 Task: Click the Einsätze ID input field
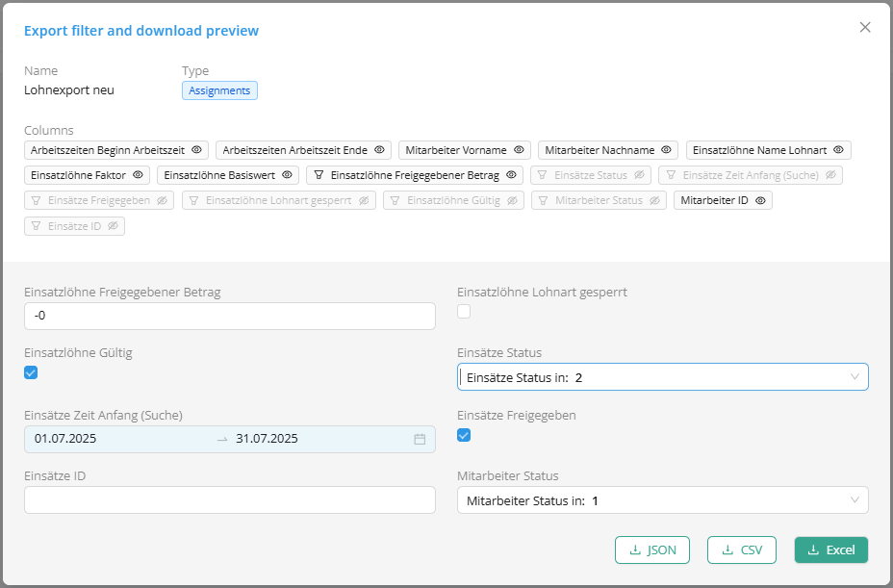[x=230, y=500]
